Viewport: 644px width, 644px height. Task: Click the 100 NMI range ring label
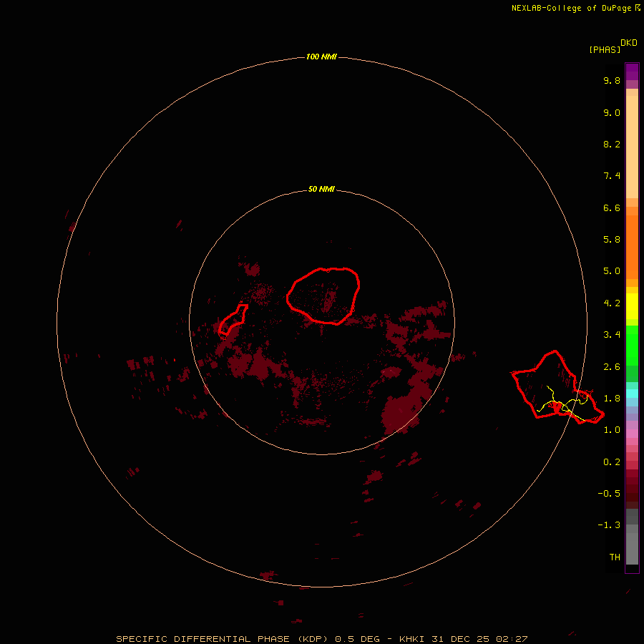pos(321,57)
